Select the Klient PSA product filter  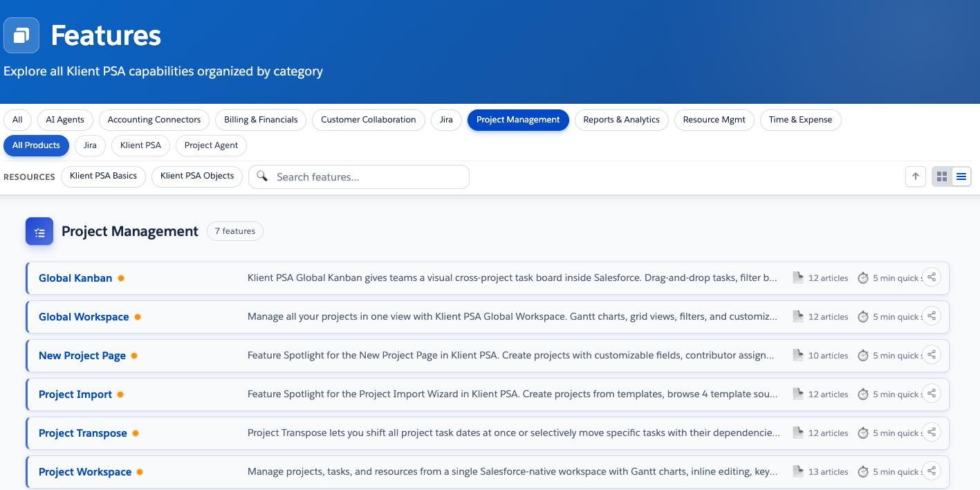tap(140, 145)
